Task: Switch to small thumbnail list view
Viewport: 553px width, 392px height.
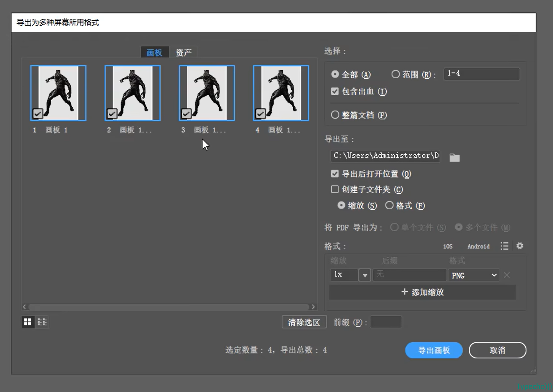Action: (42, 322)
